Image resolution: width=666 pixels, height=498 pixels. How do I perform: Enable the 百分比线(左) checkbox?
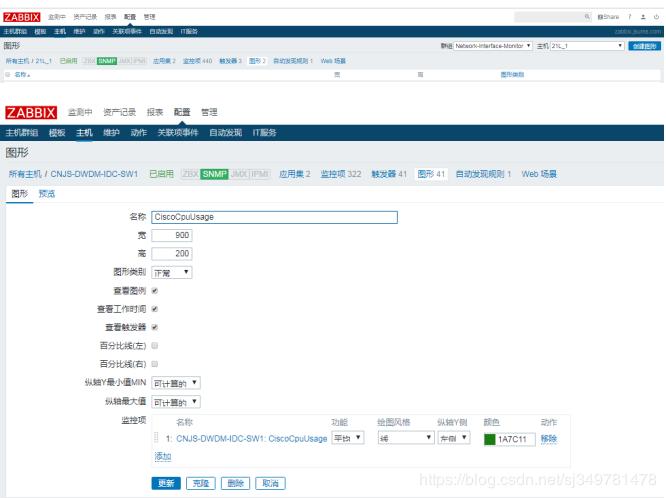(x=155, y=345)
